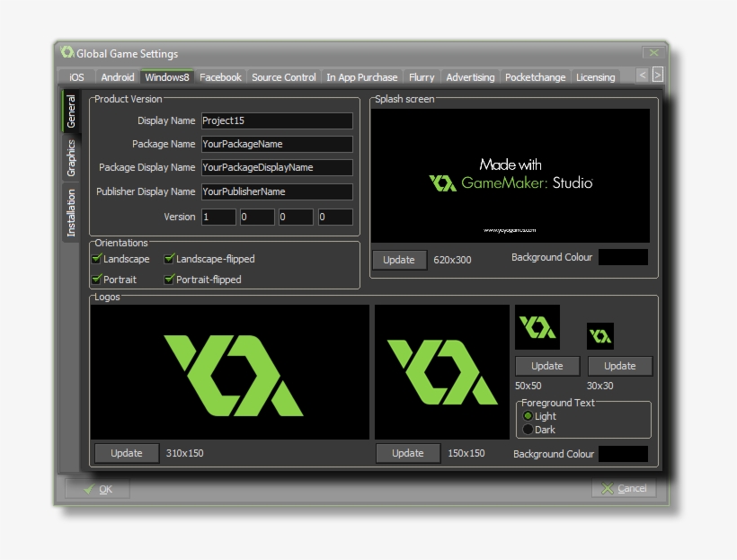Click the third Version number field
This screenshot has height=560, width=737.
tap(296, 218)
